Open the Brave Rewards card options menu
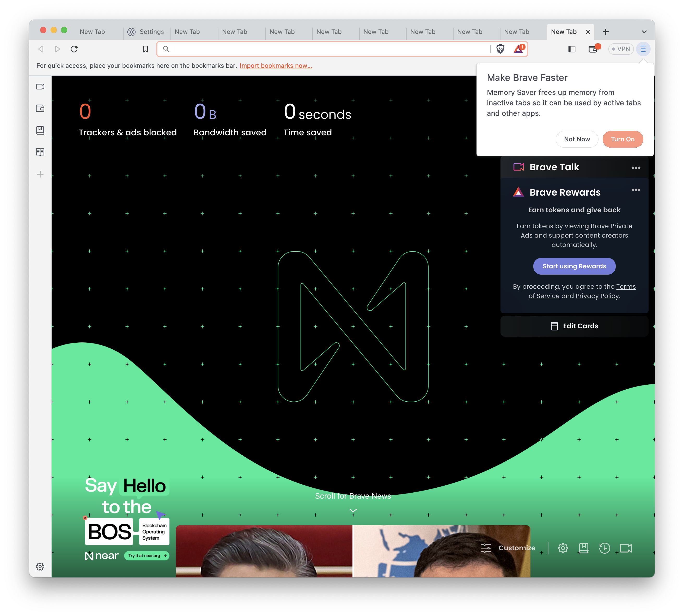684x616 pixels. coord(636,190)
